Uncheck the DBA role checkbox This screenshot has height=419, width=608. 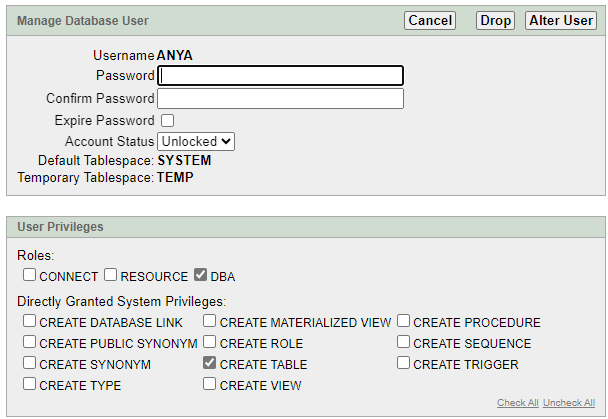click(201, 275)
